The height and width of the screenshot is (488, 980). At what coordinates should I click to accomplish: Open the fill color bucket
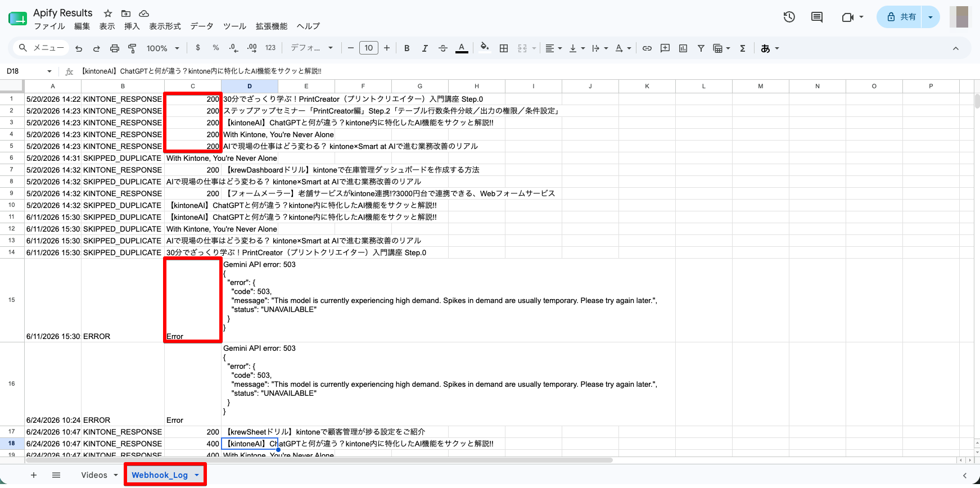pyautogui.click(x=485, y=48)
